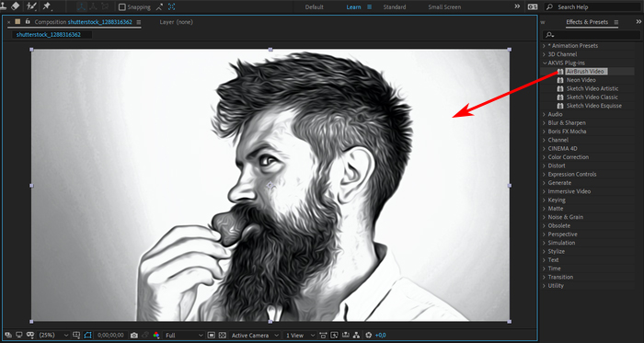This screenshot has height=343, width=644.
Task: Select View Axis mode icon
Action: (104, 6)
